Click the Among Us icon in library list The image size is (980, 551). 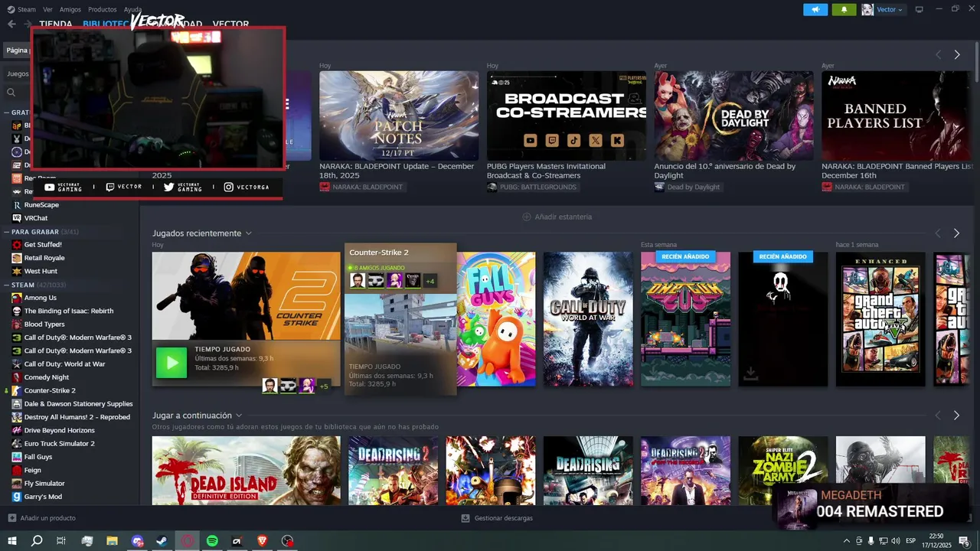[x=17, y=298]
